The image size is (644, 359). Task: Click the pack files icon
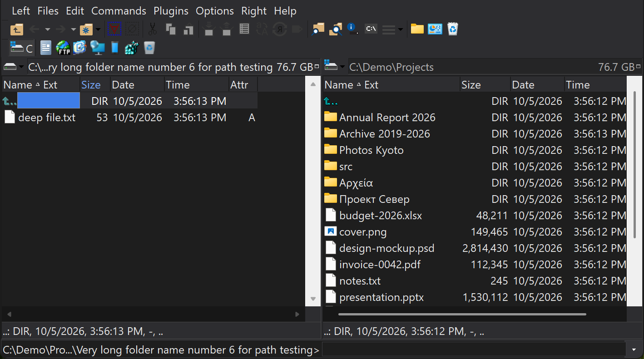point(208,30)
